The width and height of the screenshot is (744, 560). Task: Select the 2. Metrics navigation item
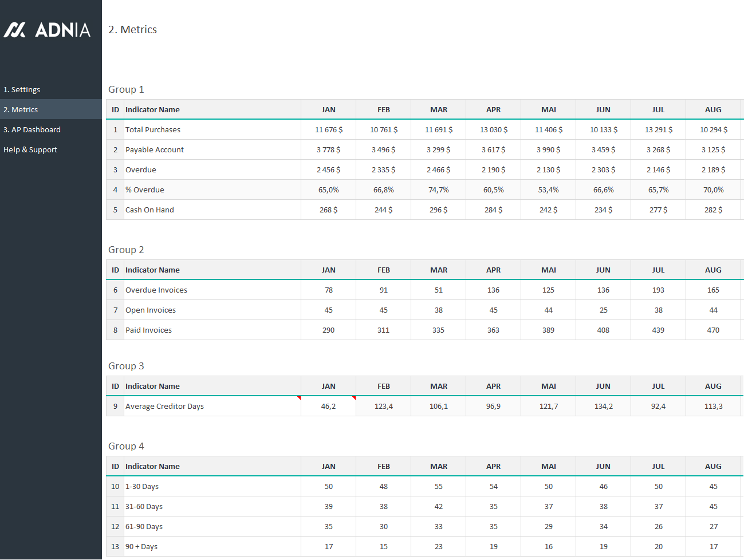[x=21, y=110]
